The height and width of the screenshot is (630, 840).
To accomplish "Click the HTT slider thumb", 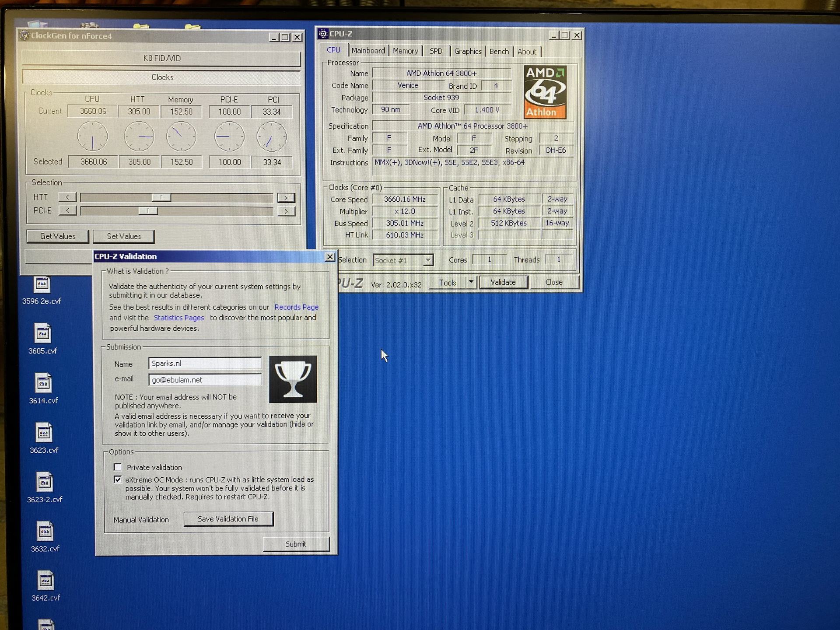I will point(161,198).
